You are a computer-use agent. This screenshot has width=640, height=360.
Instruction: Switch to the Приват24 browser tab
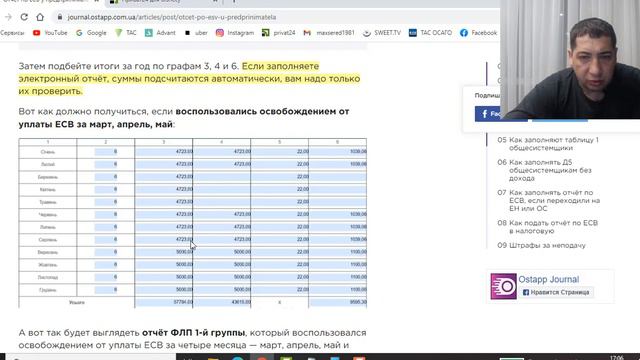[x=163, y=2]
